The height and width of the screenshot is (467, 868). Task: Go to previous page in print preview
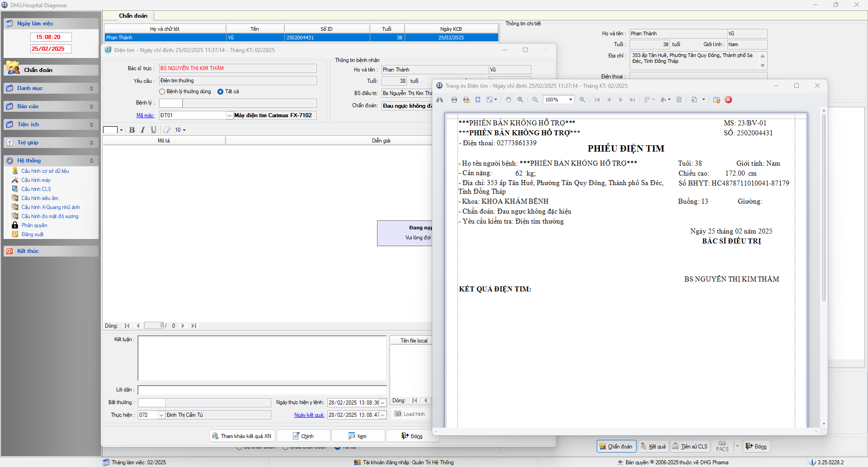(609, 100)
